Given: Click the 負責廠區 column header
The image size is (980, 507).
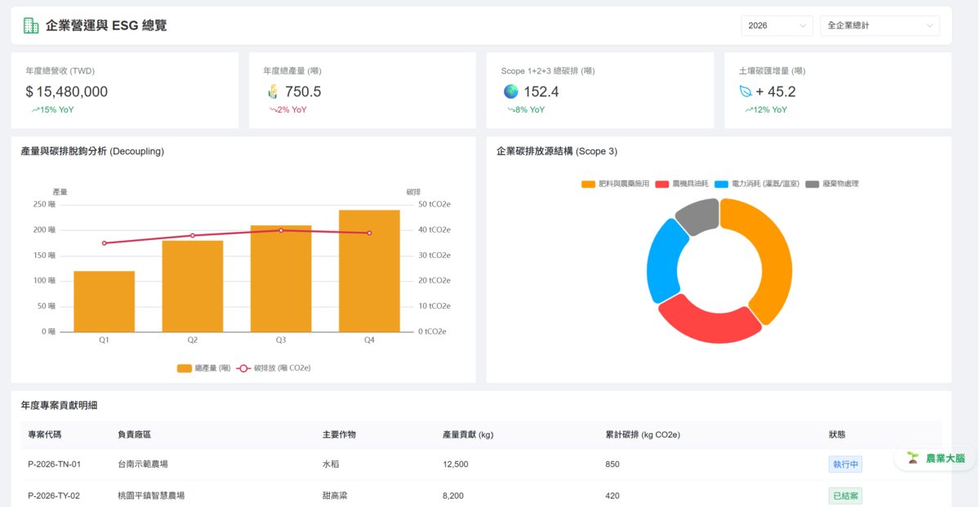Looking at the screenshot, I should 135,434.
